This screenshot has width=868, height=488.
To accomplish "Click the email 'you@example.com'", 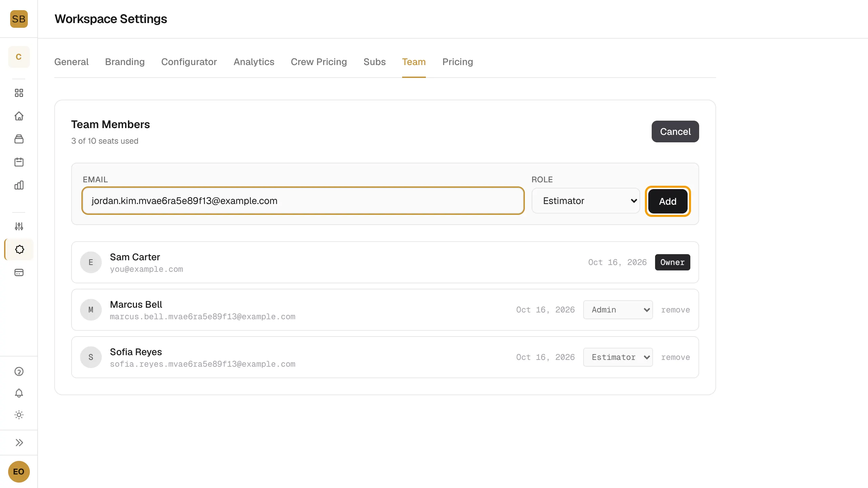I will (x=146, y=269).
